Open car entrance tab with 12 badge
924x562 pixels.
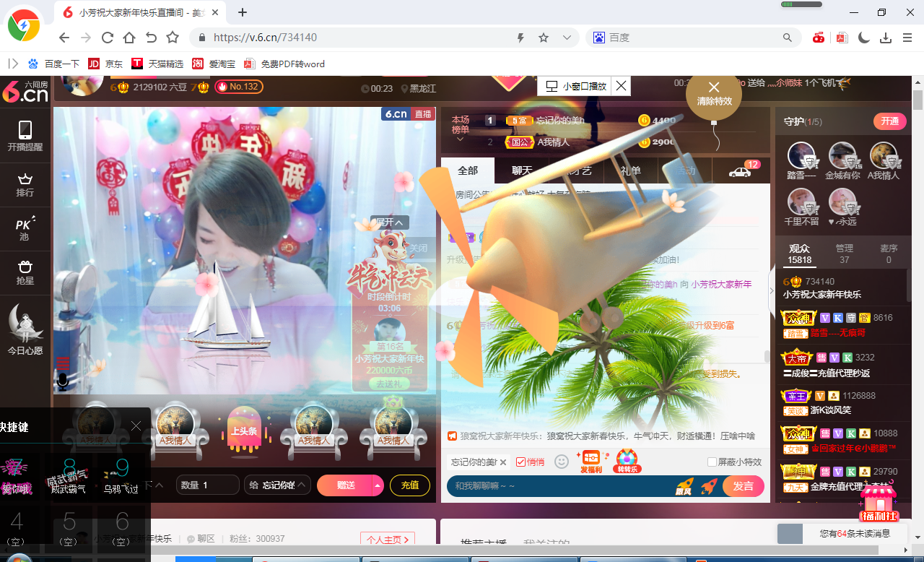click(x=742, y=170)
